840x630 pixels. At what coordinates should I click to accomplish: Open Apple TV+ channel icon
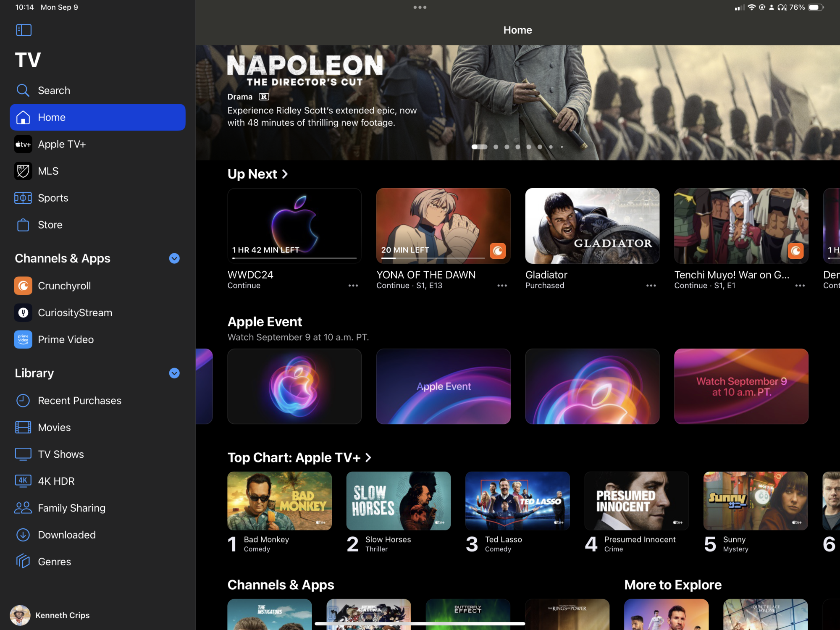pyautogui.click(x=23, y=144)
